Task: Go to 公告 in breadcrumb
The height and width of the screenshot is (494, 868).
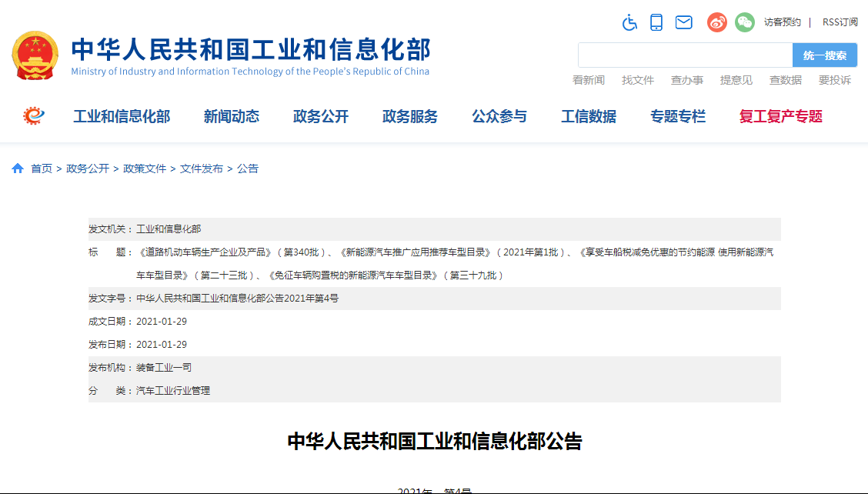Action: click(x=248, y=169)
